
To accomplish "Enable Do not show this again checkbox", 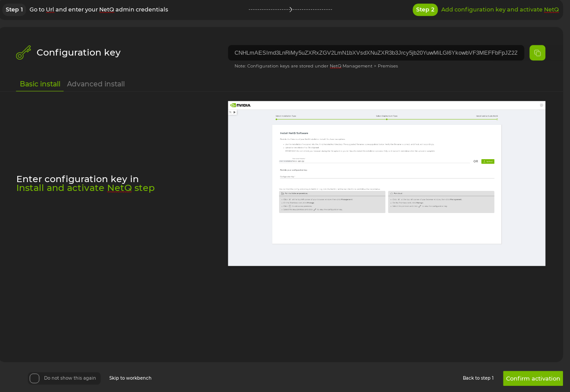I will [x=34, y=378].
